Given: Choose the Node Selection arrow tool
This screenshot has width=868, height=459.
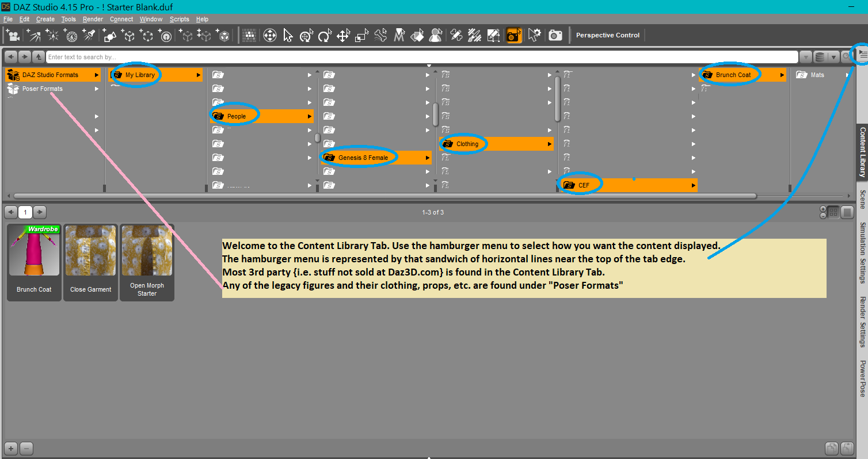Looking at the screenshot, I should click(288, 35).
